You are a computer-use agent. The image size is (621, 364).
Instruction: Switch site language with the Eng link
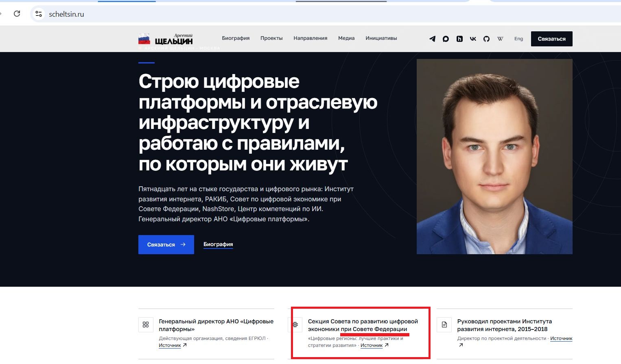[x=518, y=39]
